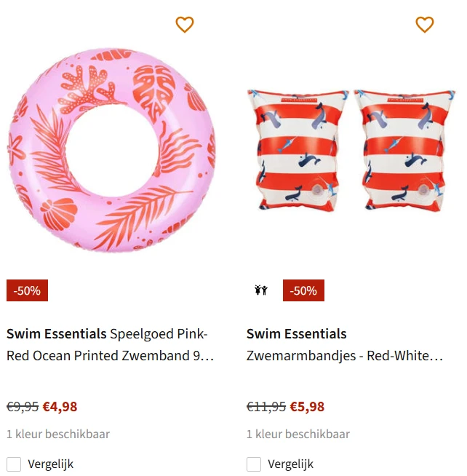467x476 pixels.
Task: Open the pink-red swim ring image
Action: (111, 150)
